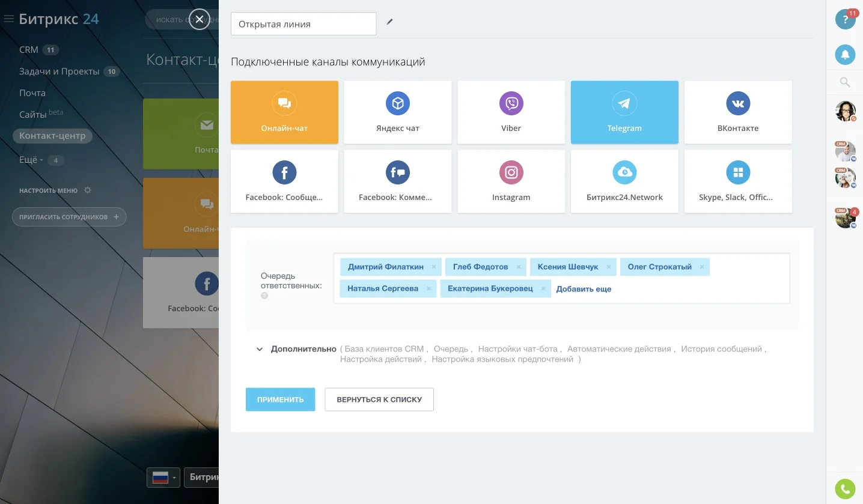The image size is (863, 504).
Task: Click the green phone call button
Action: coord(845,489)
